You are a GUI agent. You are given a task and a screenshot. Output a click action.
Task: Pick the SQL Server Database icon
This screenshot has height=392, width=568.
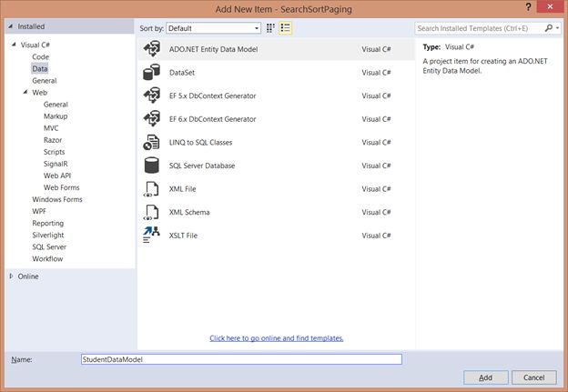pyautogui.click(x=151, y=166)
